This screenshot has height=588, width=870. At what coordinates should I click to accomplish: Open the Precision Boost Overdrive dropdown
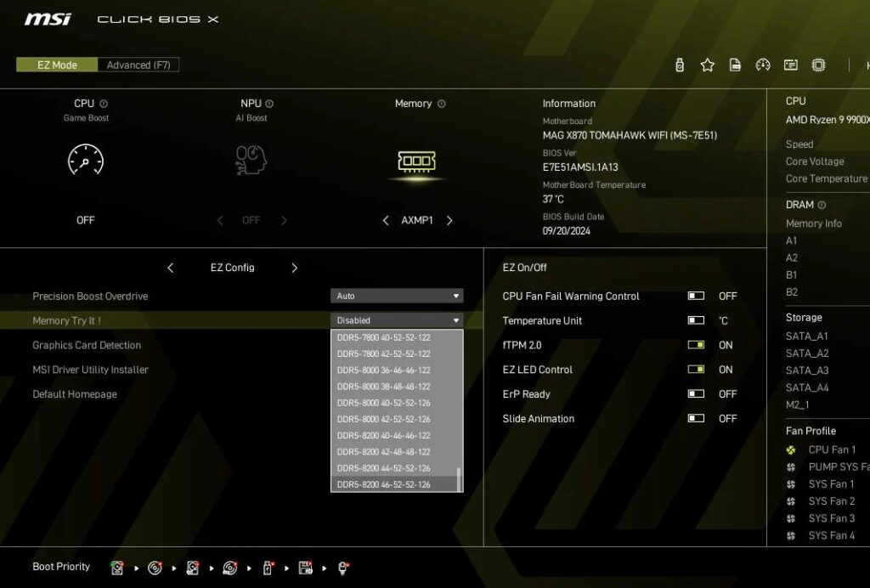pyautogui.click(x=396, y=296)
